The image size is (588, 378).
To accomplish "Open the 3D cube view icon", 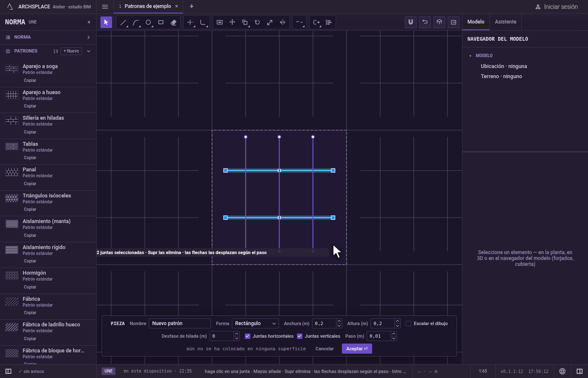I will pyautogui.click(x=439, y=22).
